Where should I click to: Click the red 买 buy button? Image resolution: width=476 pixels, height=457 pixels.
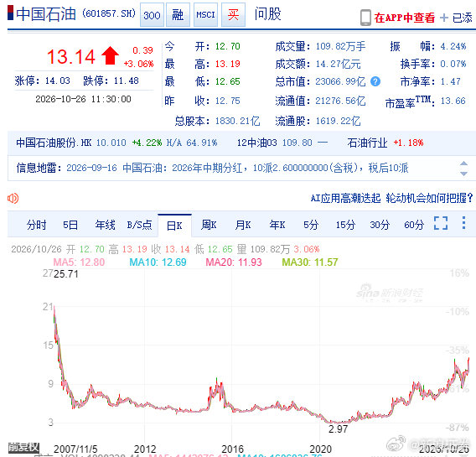tap(233, 15)
